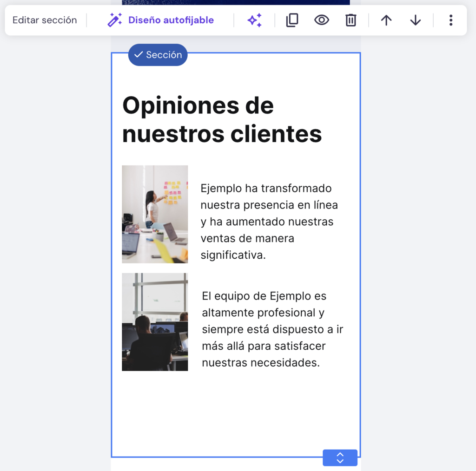This screenshot has width=476, height=471.
Task: Move the section up with the up arrow
Action: pos(386,20)
